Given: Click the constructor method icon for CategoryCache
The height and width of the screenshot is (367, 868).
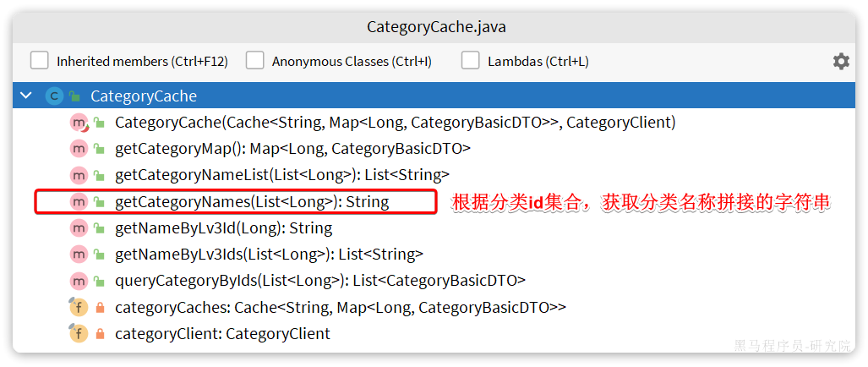Looking at the screenshot, I should (x=79, y=123).
